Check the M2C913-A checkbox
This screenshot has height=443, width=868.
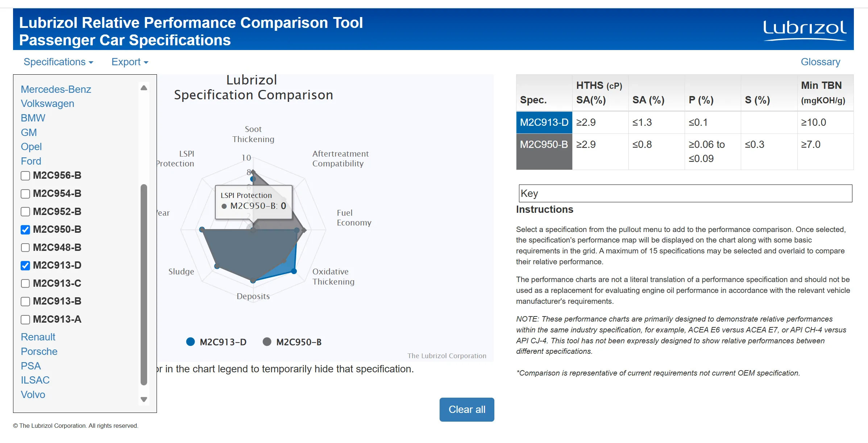[25, 320]
